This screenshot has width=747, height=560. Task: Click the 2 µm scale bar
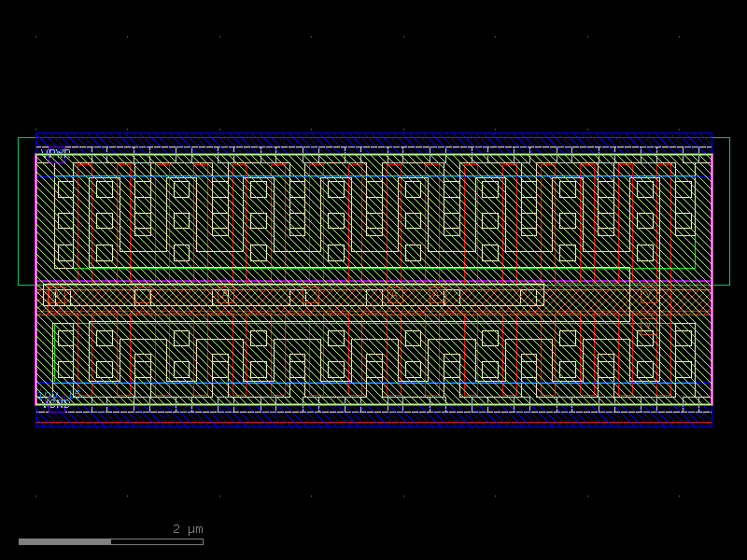(x=186, y=529)
